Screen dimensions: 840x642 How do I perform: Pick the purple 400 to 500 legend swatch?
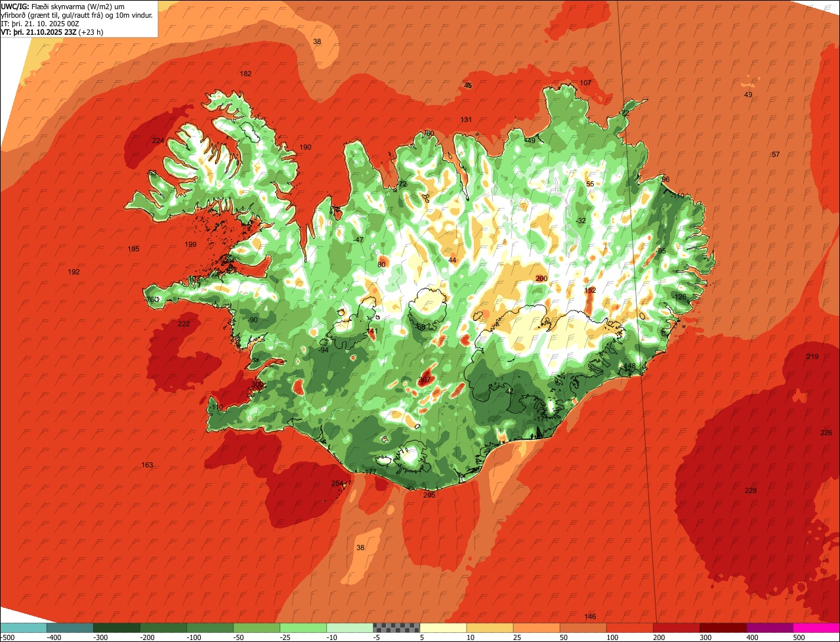tap(769, 628)
